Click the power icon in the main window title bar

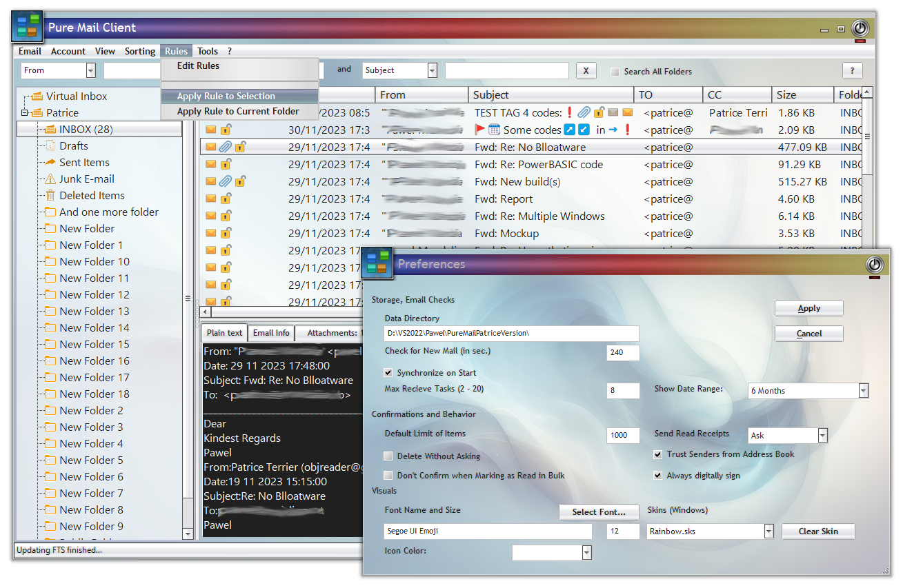[860, 28]
